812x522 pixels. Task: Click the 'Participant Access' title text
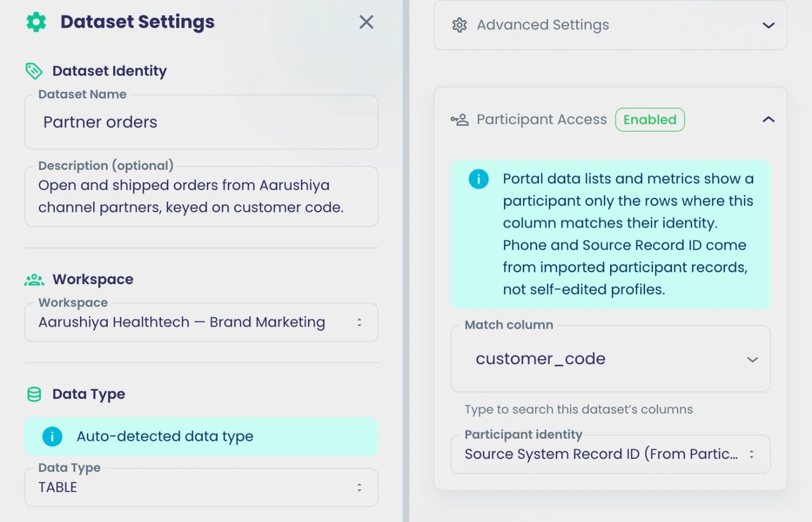coord(542,119)
